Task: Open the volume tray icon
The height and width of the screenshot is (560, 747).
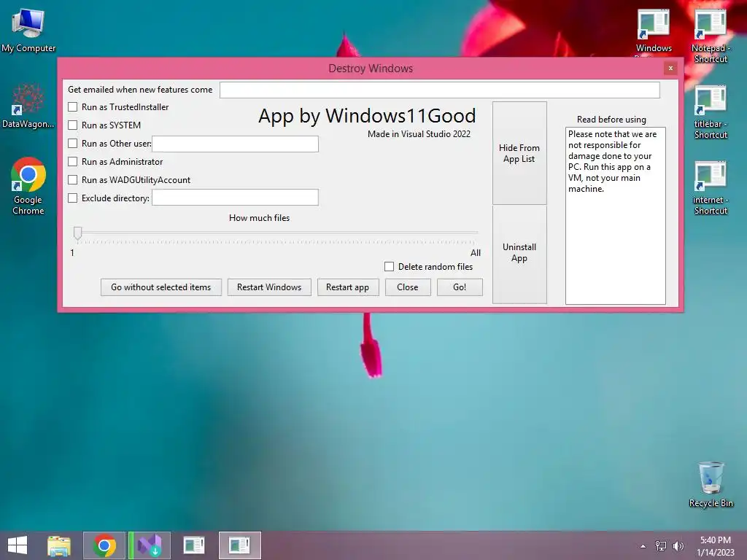Action: [x=678, y=546]
